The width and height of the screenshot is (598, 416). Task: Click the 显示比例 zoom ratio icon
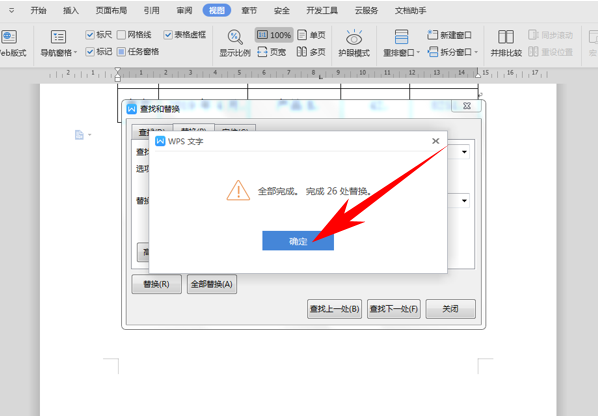(235, 37)
